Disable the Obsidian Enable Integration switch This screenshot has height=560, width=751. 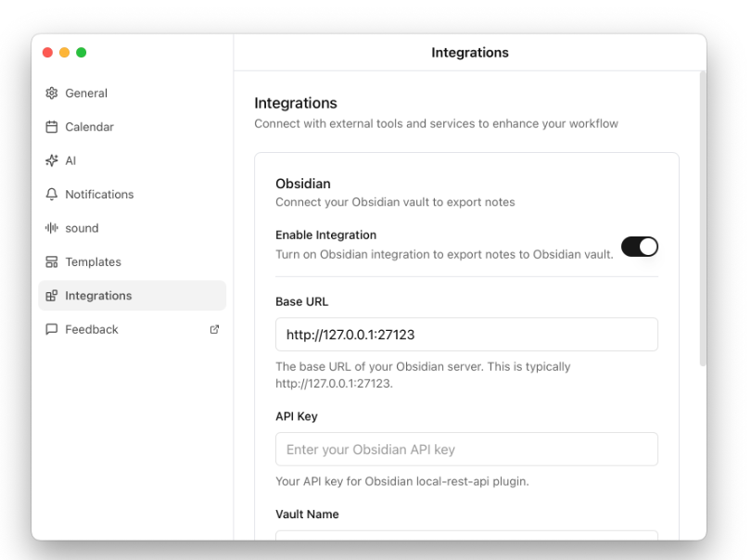pos(640,247)
